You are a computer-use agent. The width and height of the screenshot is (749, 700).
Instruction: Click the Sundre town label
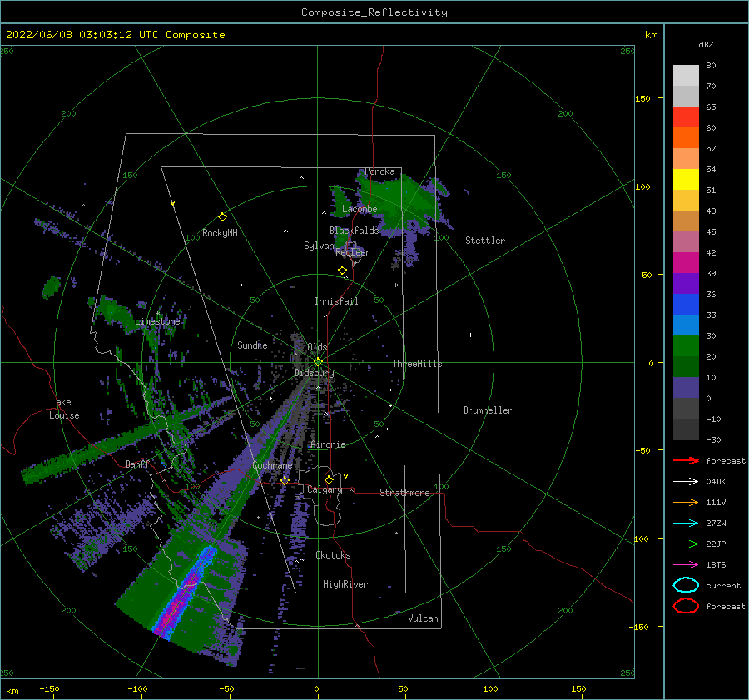pyautogui.click(x=252, y=345)
